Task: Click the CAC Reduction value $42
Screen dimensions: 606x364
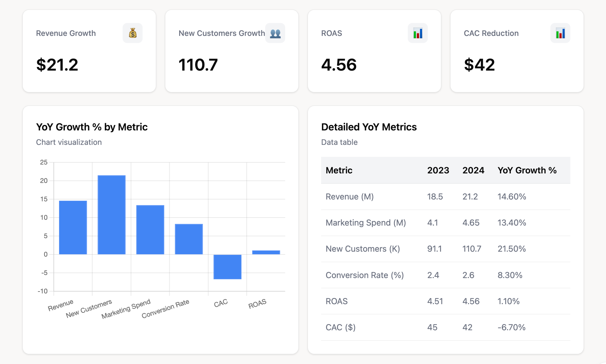Action: pyautogui.click(x=479, y=65)
